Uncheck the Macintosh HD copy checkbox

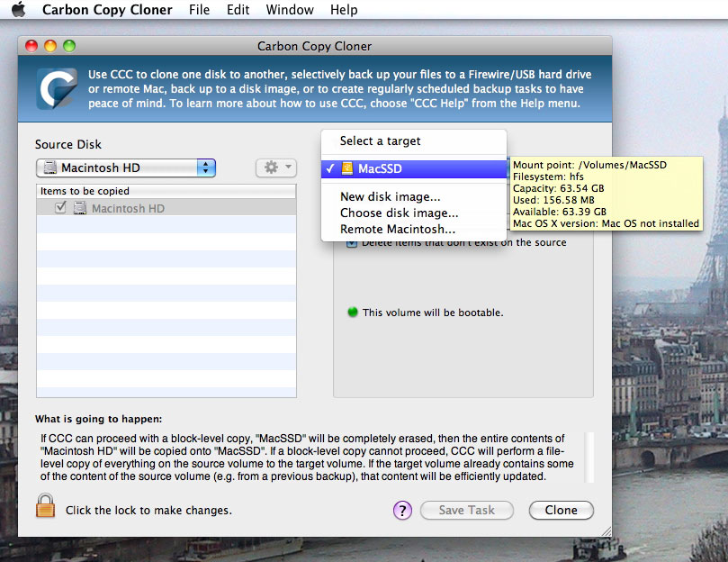click(60, 207)
